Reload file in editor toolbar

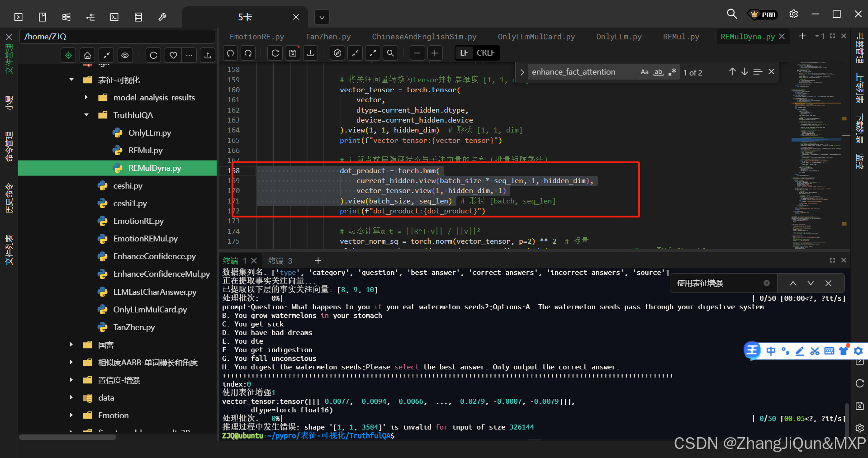(x=275, y=53)
